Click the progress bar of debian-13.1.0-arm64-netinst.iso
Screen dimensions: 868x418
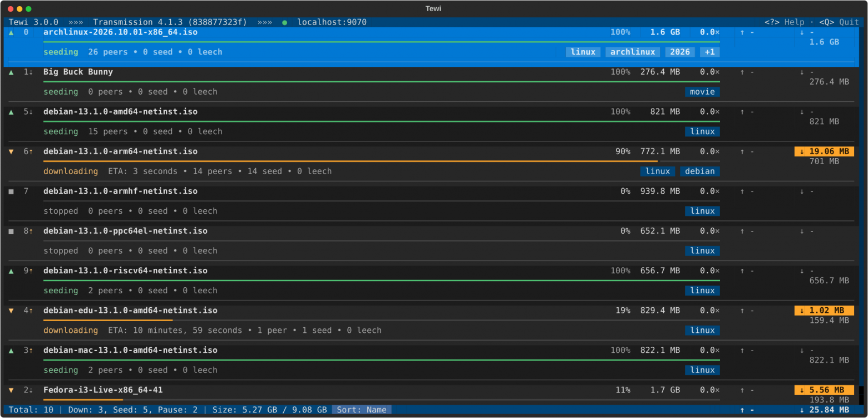pos(382,161)
